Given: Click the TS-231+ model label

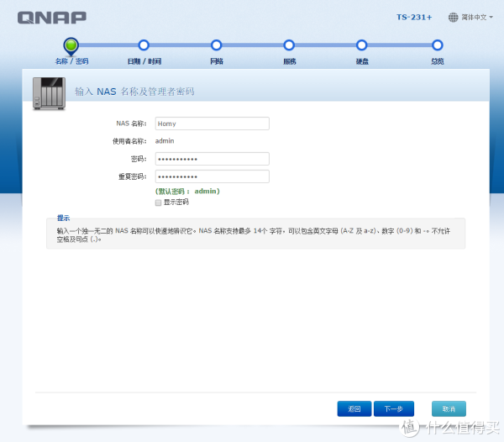Looking at the screenshot, I should tap(413, 17).
